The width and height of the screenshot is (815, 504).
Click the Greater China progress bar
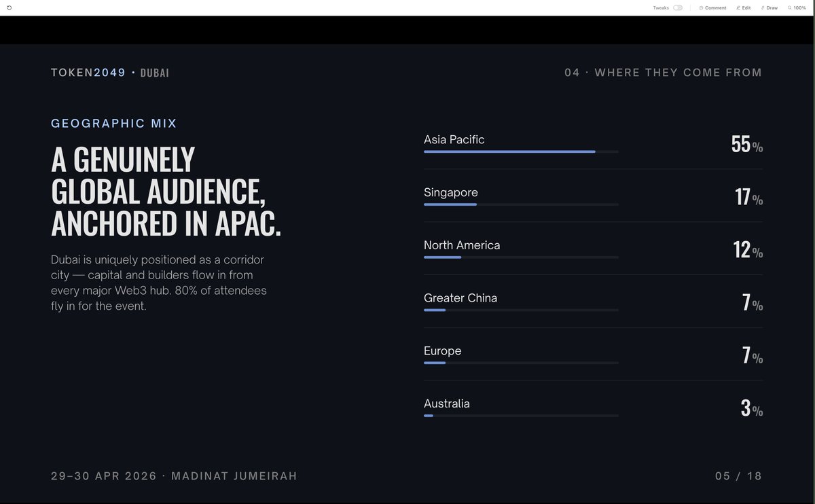[x=521, y=310]
